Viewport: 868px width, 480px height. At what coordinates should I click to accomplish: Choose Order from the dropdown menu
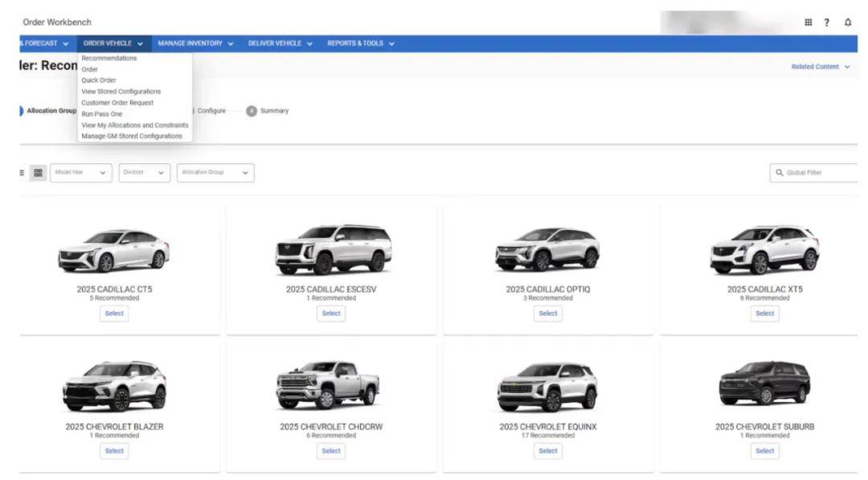90,69
